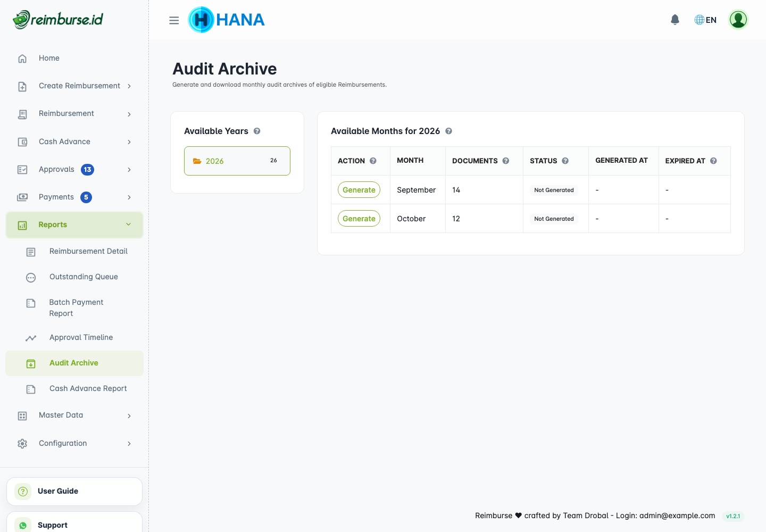Click the October Not Generated status

pos(554,219)
